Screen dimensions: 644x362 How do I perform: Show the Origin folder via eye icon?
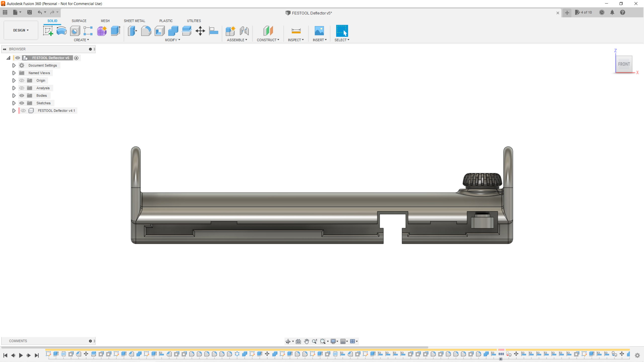pyautogui.click(x=22, y=80)
